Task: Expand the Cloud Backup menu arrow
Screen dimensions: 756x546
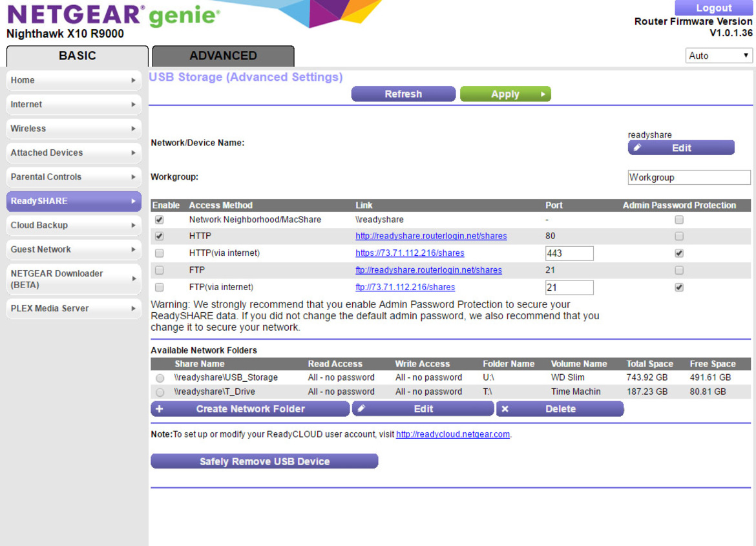Action: pyautogui.click(x=134, y=226)
